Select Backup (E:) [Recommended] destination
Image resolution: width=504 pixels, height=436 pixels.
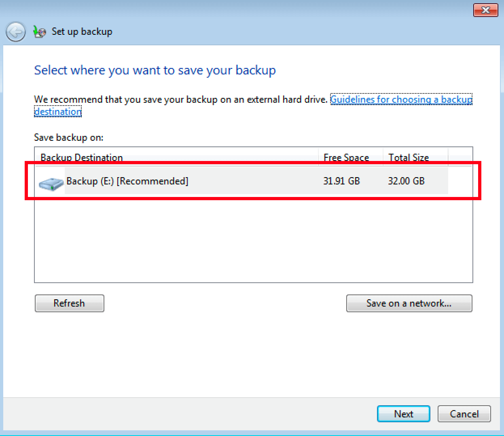click(127, 181)
